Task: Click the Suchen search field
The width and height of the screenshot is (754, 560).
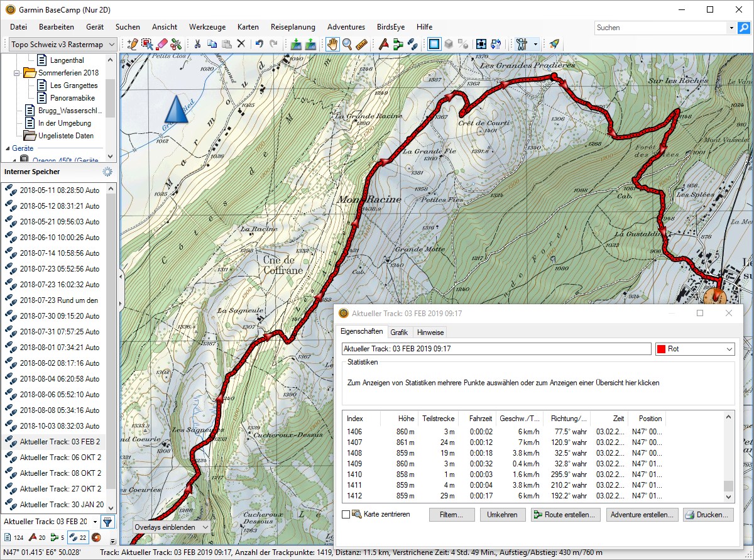Action: tap(660, 28)
